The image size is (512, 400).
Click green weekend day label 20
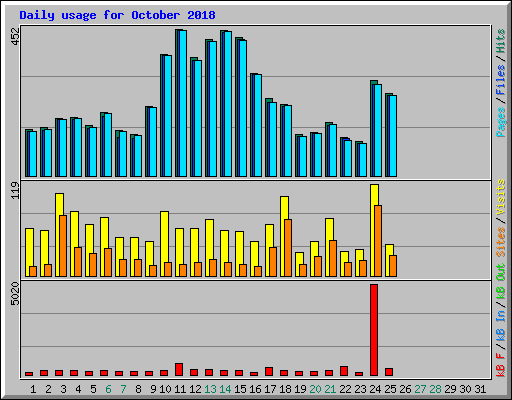315,389
